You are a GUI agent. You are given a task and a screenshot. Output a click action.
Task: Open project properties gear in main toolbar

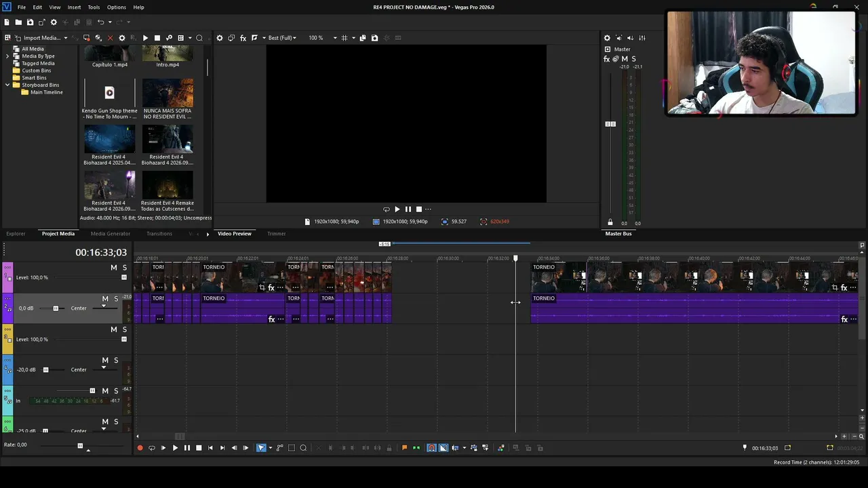pos(54,22)
